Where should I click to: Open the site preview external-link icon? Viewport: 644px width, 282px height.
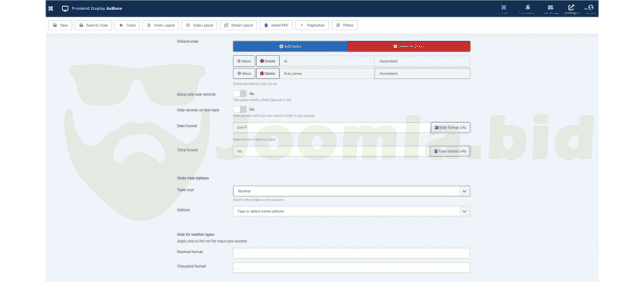(x=571, y=8)
